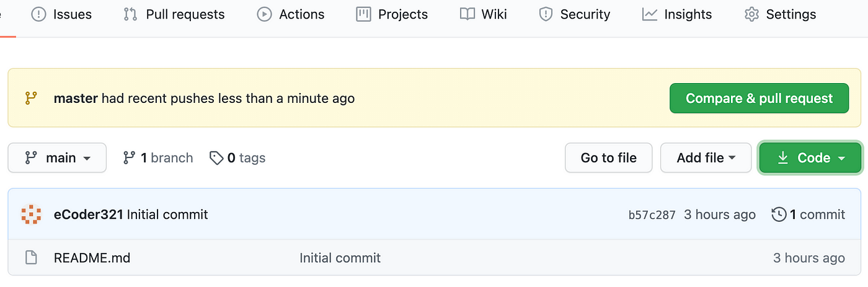Expand the main branch selector dropdown
This screenshot has width=868, height=287.
point(57,158)
